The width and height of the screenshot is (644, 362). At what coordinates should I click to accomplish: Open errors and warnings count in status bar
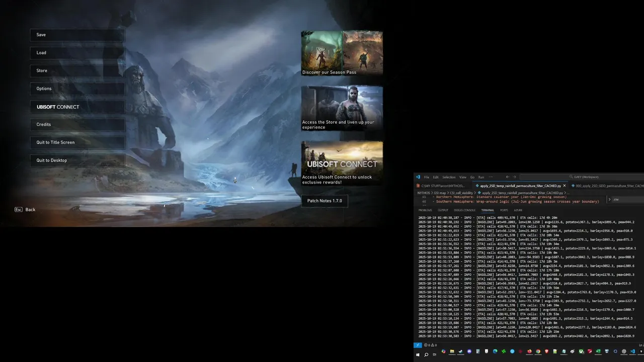[431, 345]
